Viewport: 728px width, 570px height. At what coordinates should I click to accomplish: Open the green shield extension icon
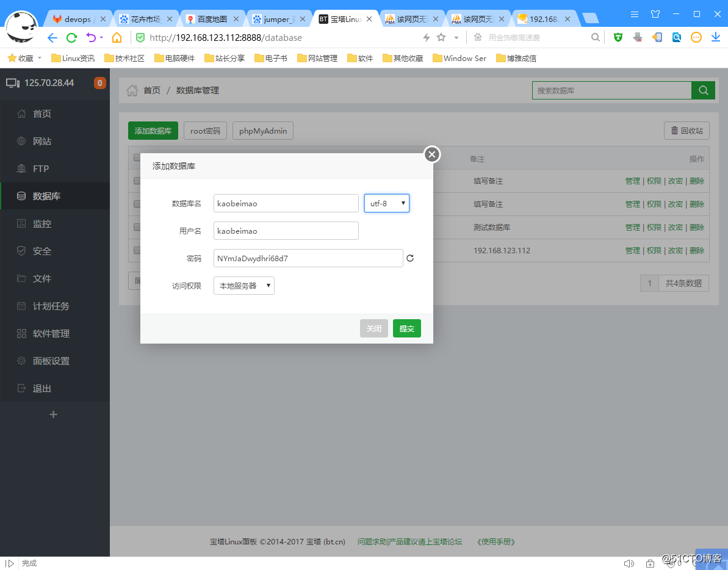[618, 38]
